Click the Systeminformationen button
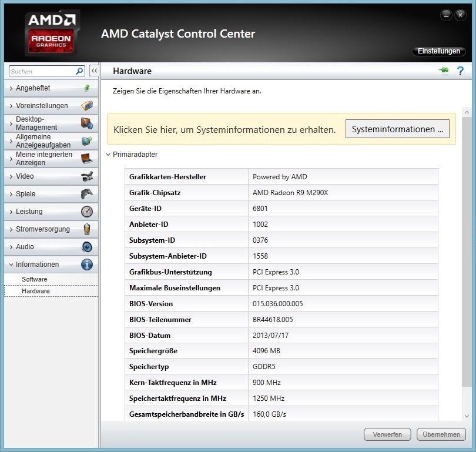Viewport: 476px width, 452px height. 397,129
